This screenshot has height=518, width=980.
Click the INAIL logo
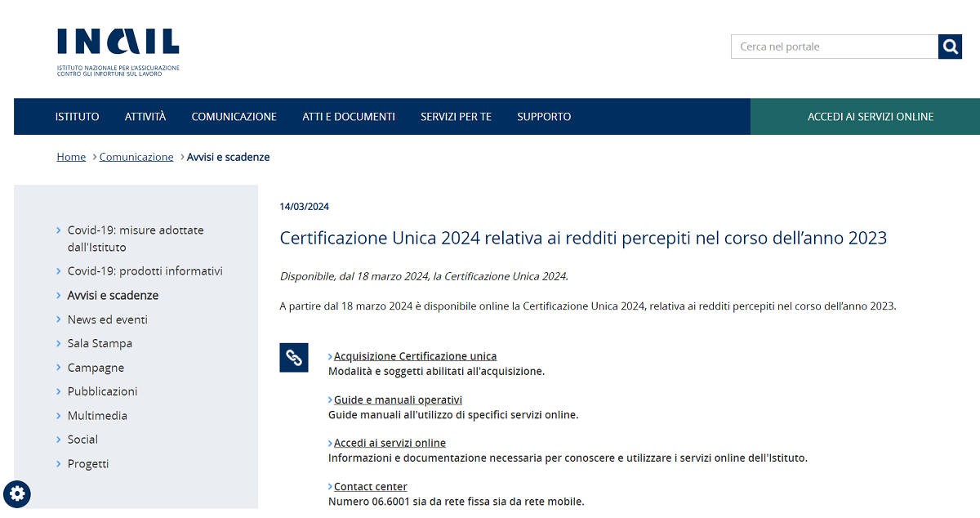(118, 52)
